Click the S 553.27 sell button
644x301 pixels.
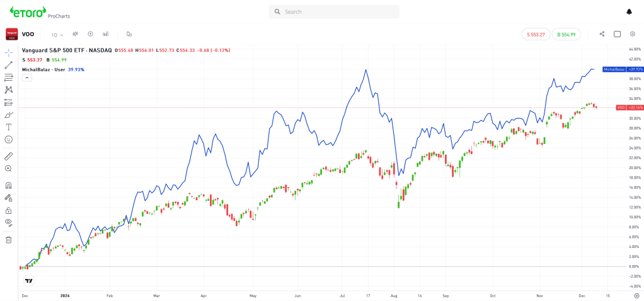tap(536, 35)
